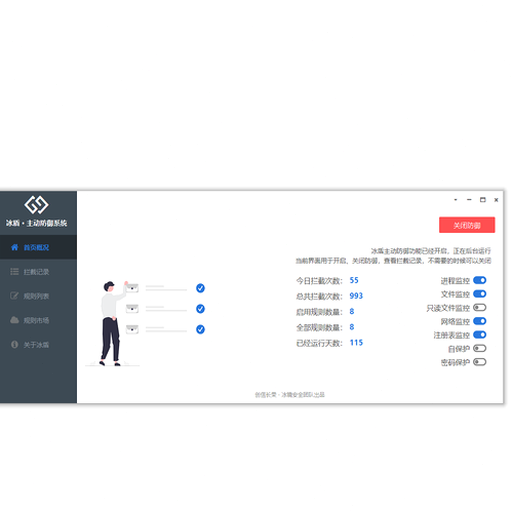Click the red 关闭防御 button
The height and width of the screenshot is (512, 512).
pyautogui.click(x=467, y=225)
